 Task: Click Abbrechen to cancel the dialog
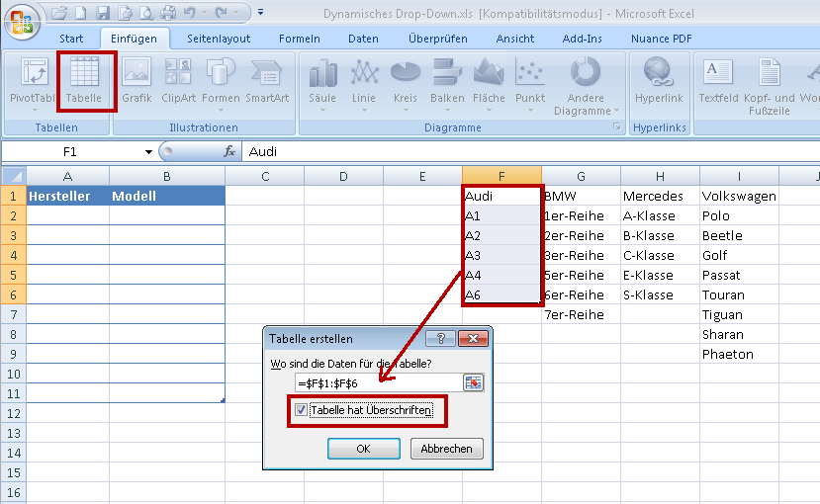pyautogui.click(x=447, y=449)
